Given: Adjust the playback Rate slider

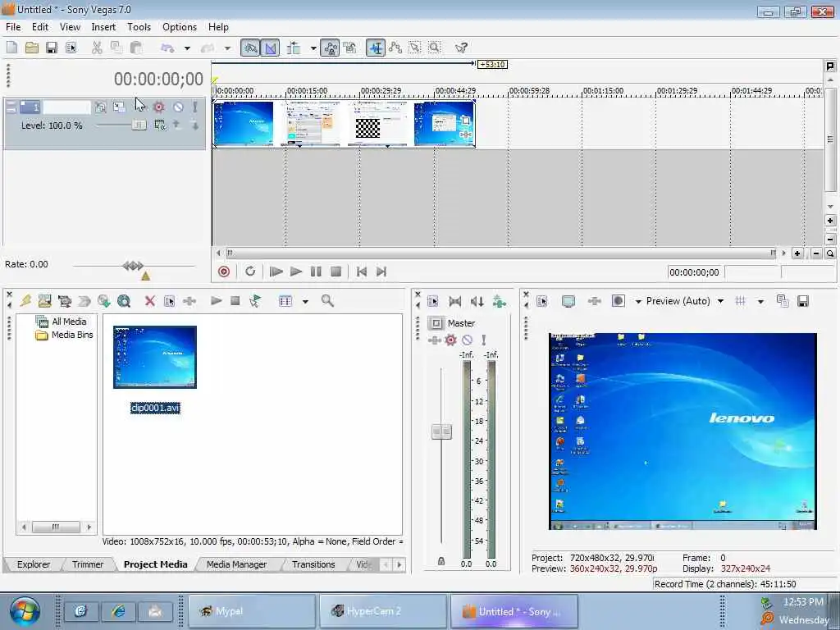Looking at the screenshot, I should (134, 266).
